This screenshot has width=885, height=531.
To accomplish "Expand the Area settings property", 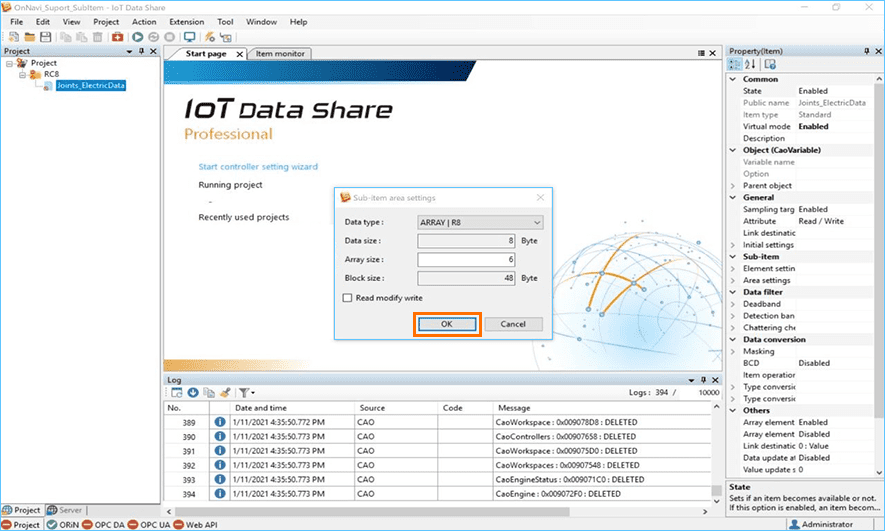I will tap(733, 280).
